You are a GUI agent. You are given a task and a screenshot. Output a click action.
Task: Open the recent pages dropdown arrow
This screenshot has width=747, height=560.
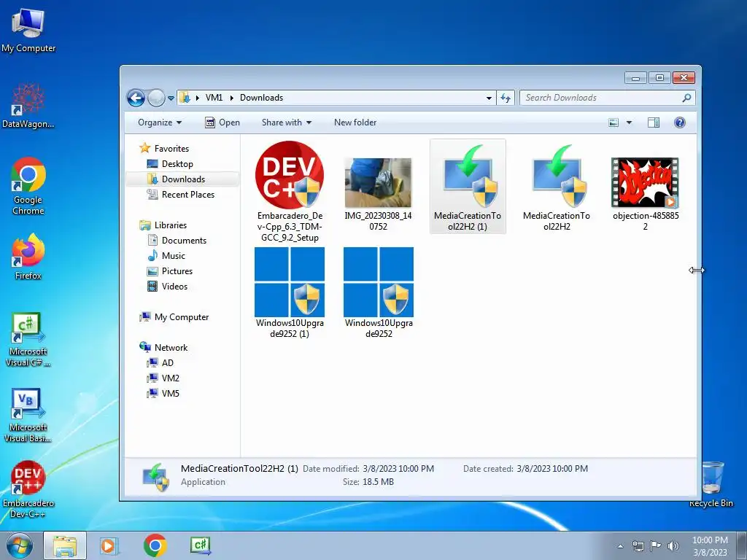coord(171,98)
